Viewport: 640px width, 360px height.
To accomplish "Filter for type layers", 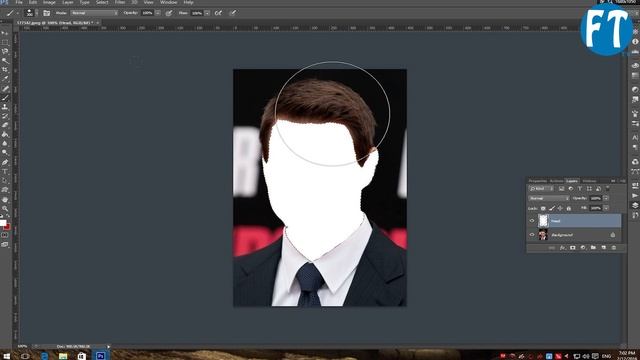I will click(580, 189).
